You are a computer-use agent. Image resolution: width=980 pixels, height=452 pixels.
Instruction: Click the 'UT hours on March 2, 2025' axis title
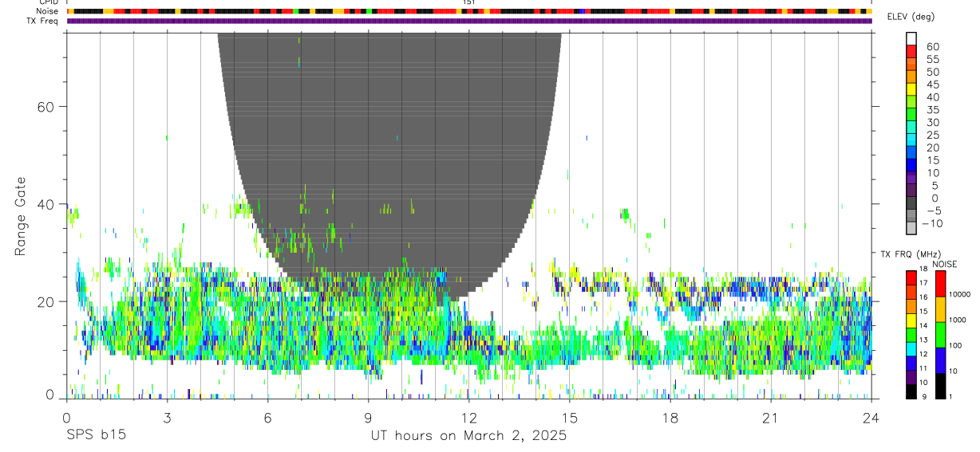[x=468, y=436]
